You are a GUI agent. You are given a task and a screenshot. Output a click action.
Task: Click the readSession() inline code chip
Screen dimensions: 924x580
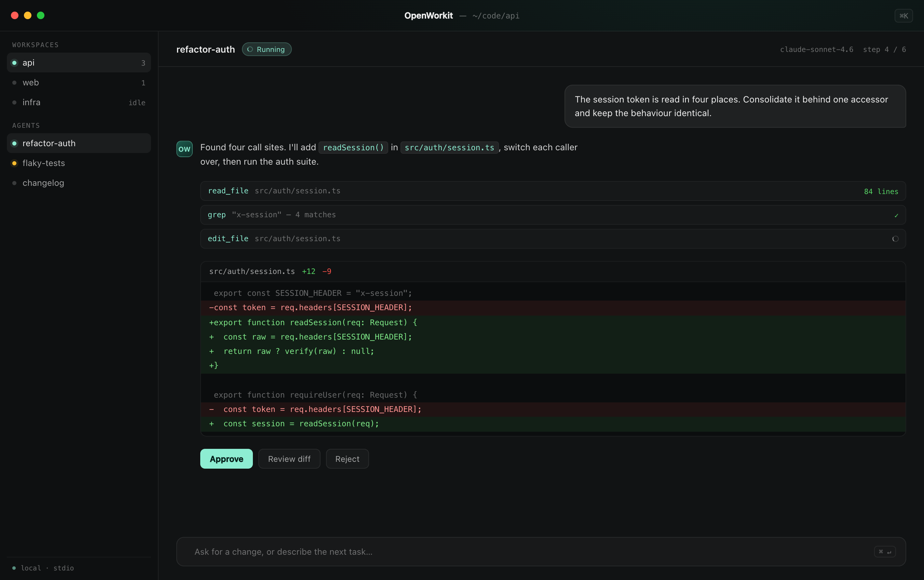353,148
